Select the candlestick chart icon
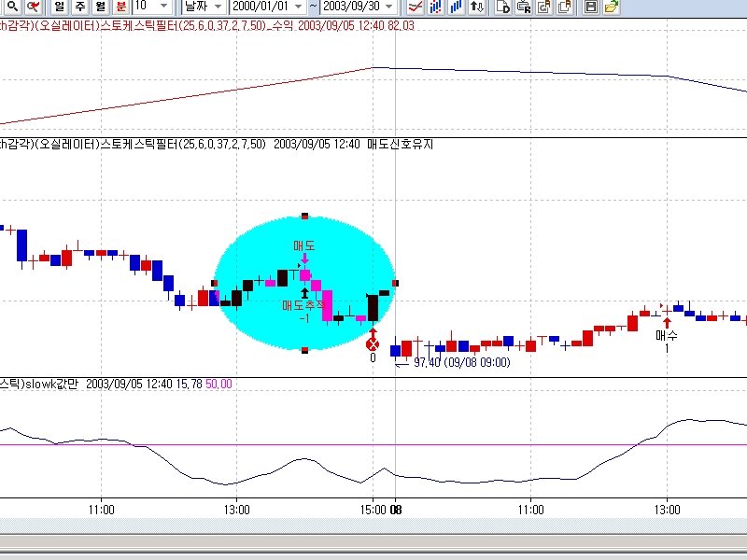The width and height of the screenshot is (747, 560). pos(435,6)
